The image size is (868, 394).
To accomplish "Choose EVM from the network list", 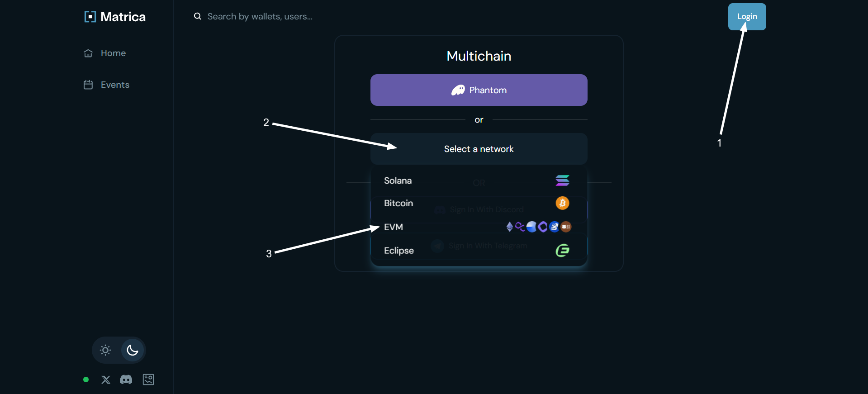I will pos(479,227).
